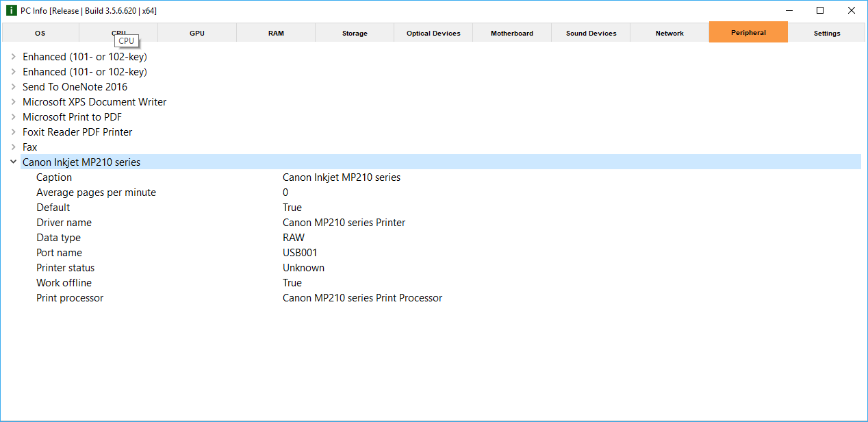Open the Sound Devices tab
The image size is (868, 422).
(x=591, y=32)
